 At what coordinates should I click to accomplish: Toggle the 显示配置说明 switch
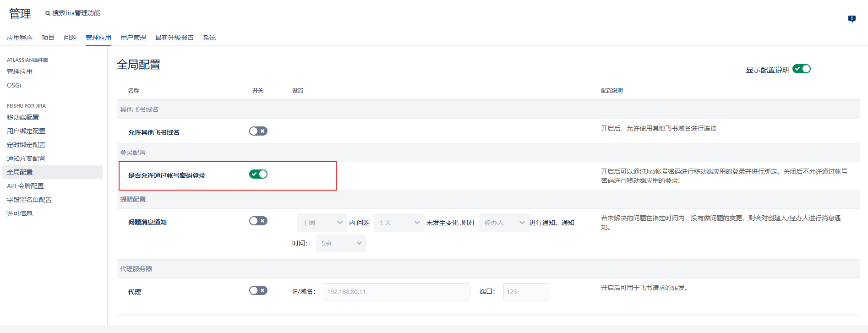[802, 69]
